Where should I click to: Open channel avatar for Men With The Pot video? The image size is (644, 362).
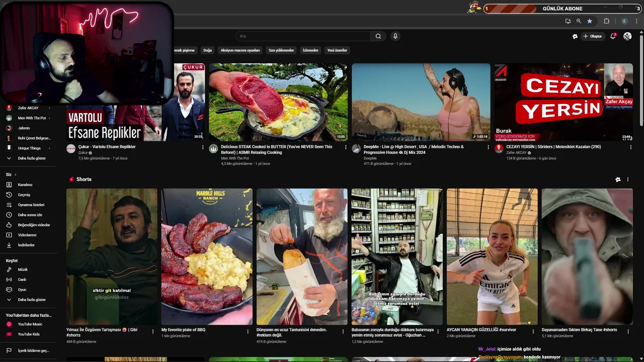click(x=213, y=149)
